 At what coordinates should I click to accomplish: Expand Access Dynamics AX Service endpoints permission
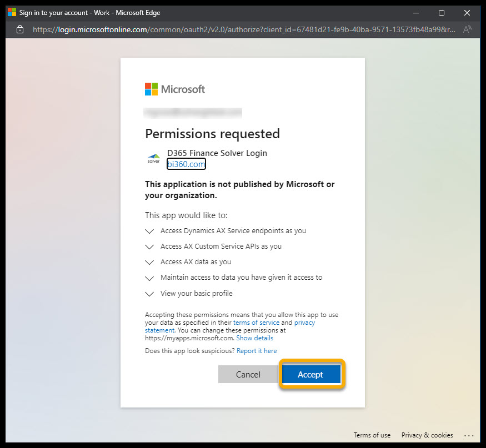(x=149, y=231)
